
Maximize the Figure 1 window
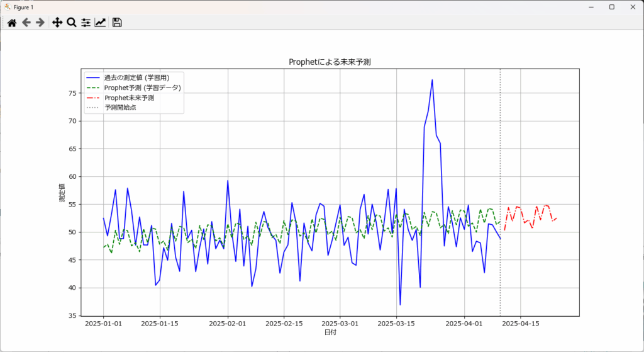pyautogui.click(x=611, y=7)
